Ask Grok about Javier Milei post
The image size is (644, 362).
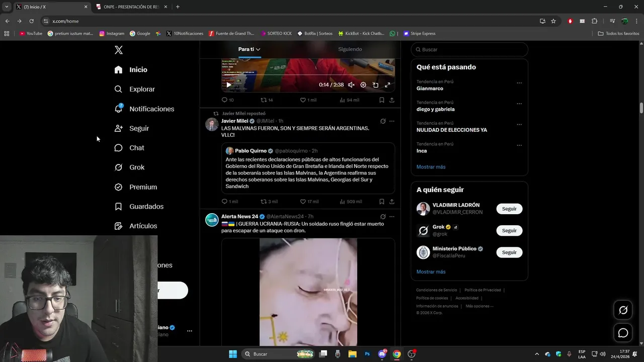coord(383,121)
